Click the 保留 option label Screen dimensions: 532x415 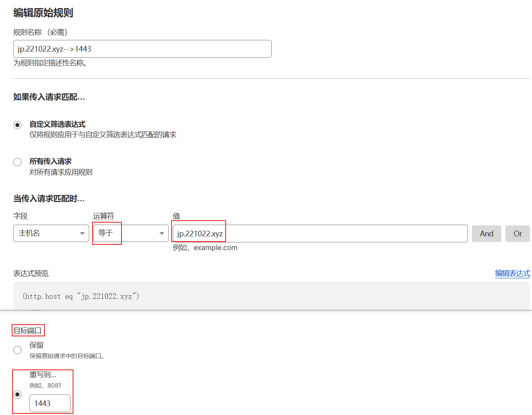(36, 345)
